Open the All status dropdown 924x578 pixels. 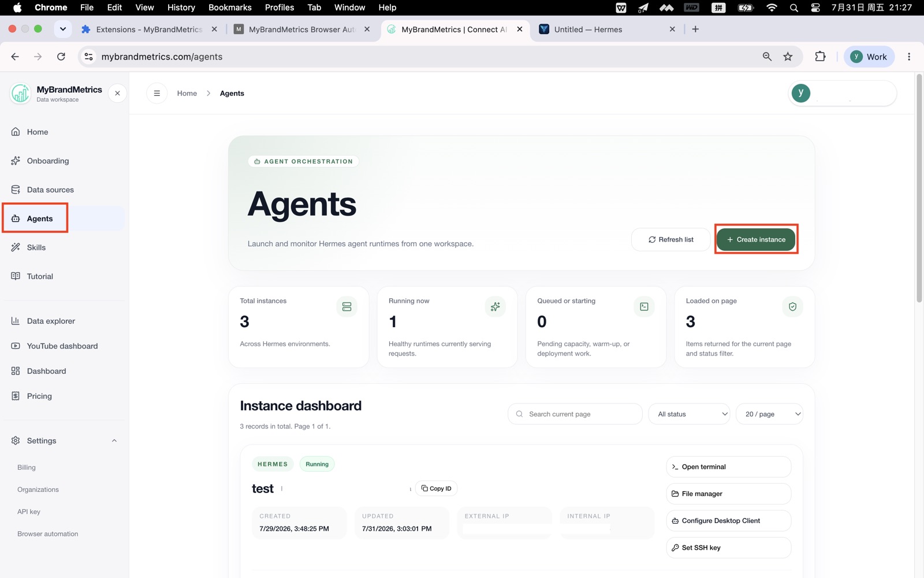pos(690,414)
